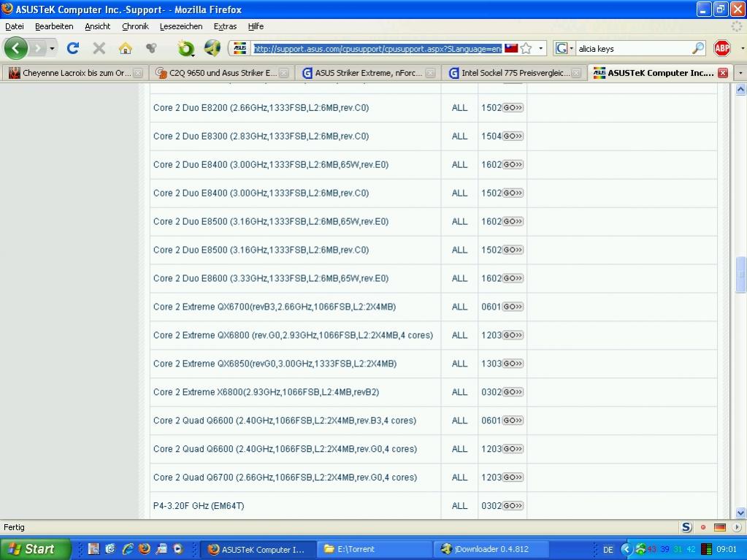Close the active ASUSTeK Computer Inc tab
747x560 pixels.
click(723, 73)
